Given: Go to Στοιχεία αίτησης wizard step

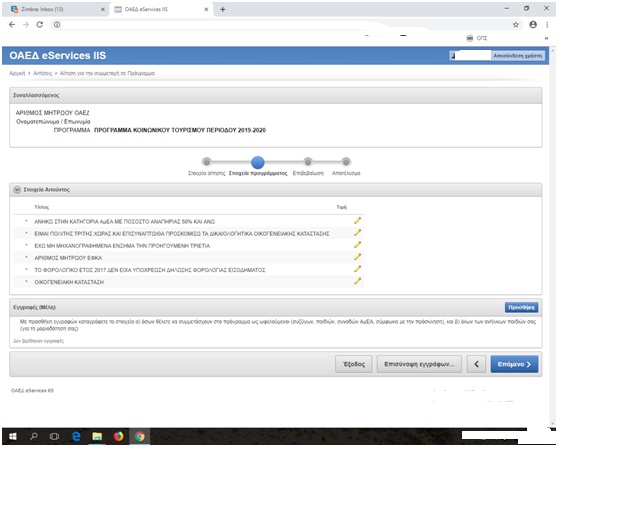Looking at the screenshot, I should (206, 161).
